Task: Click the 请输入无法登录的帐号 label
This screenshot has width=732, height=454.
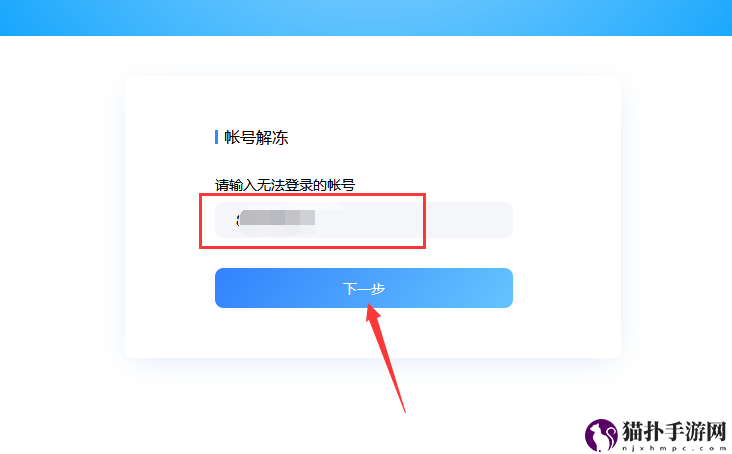Action: tap(285, 185)
